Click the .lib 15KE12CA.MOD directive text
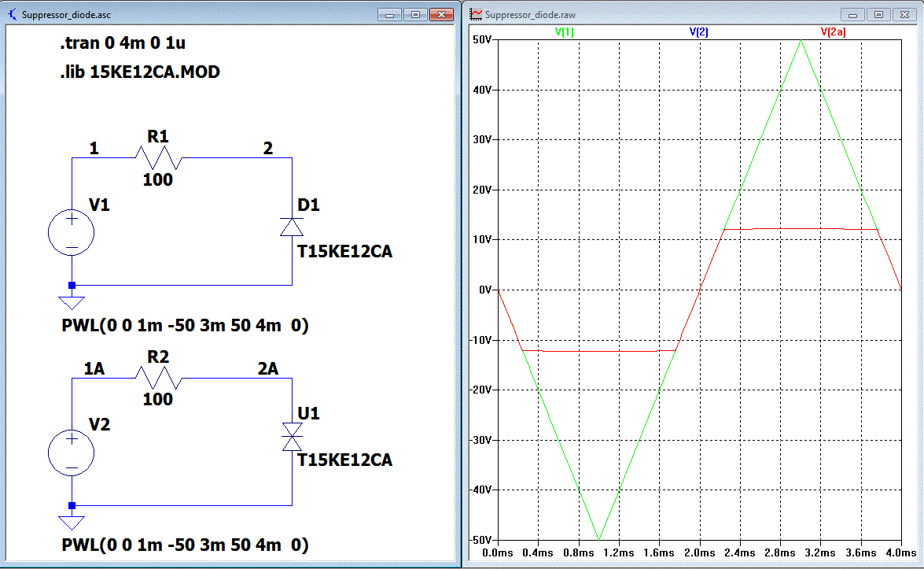 [140, 72]
